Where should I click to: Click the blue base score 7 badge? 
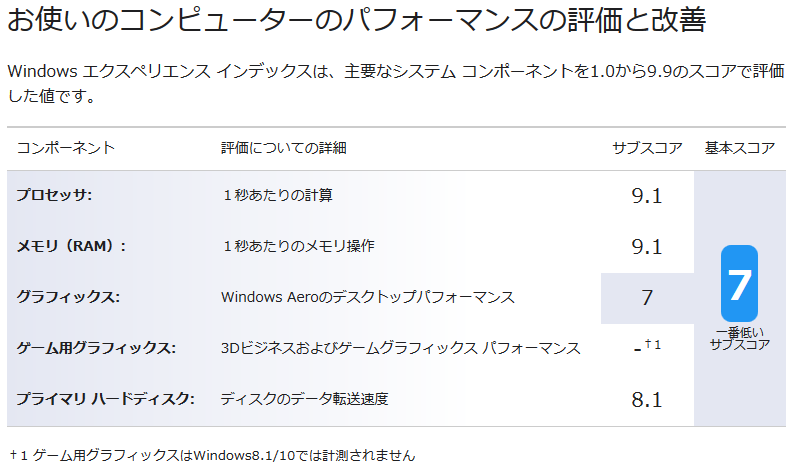pos(739,283)
